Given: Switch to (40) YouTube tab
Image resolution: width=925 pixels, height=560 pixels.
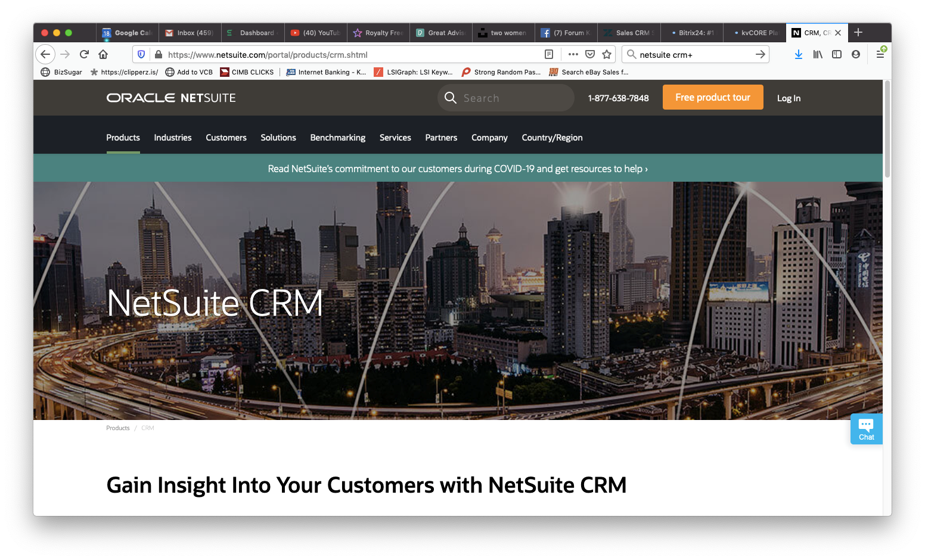Looking at the screenshot, I should click(x=316, y=33).
